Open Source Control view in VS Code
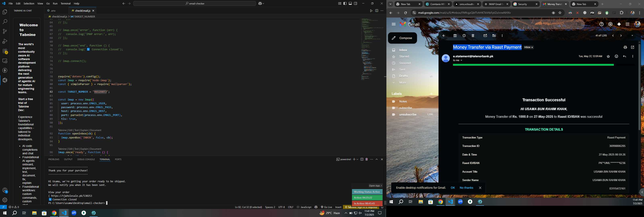The image size is (644, 217). 5,32
